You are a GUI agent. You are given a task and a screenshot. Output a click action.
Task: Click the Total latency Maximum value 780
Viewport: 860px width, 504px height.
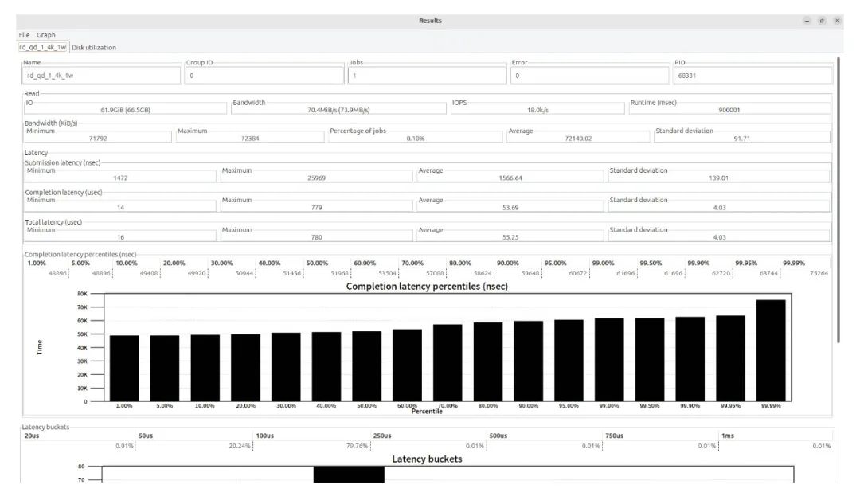pyautogui.click(x=316, y=237)
